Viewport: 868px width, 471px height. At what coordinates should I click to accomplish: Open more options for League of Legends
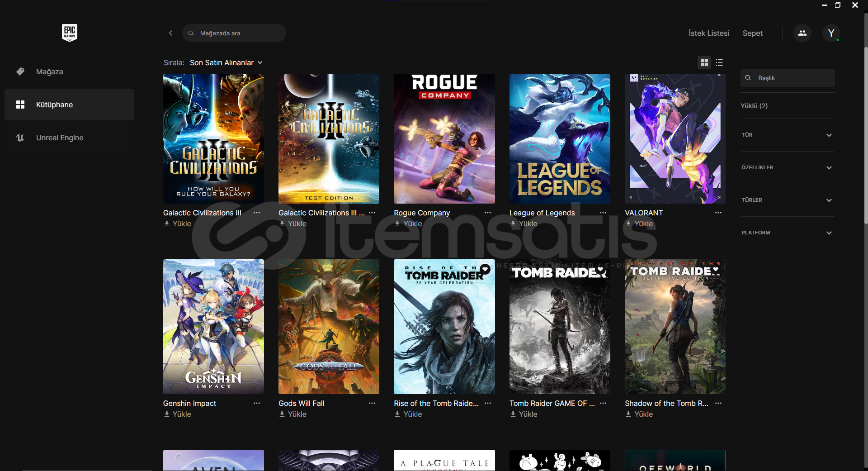[x=603, y=213]
